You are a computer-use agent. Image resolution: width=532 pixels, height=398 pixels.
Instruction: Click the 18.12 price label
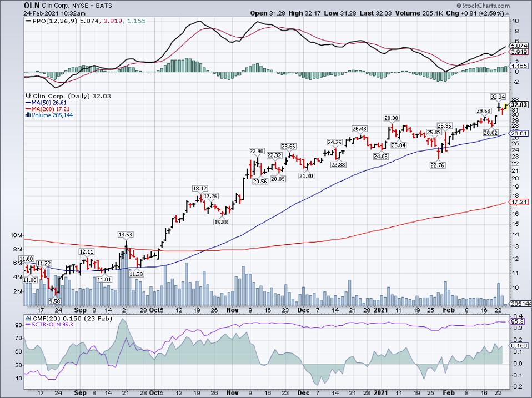[200, 189]
